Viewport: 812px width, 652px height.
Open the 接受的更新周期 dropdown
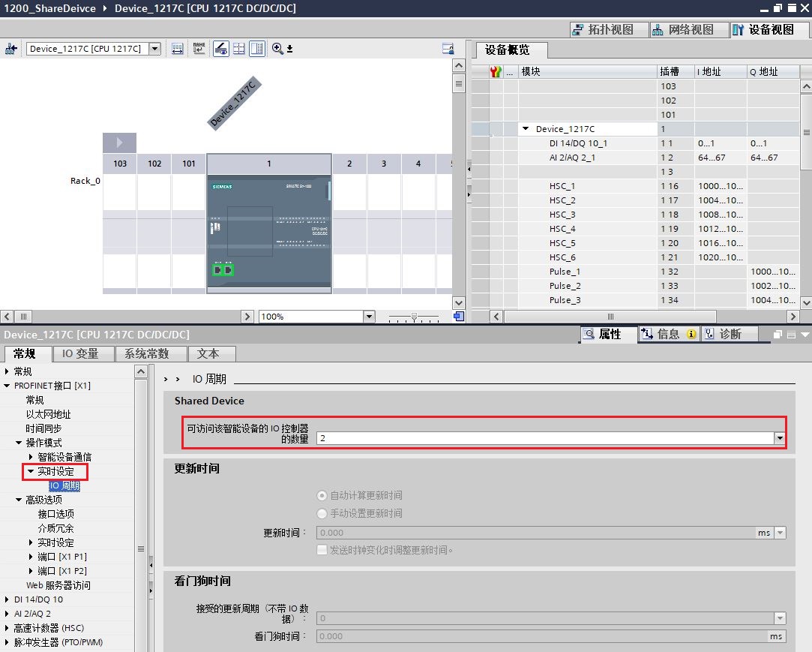[x=780, y=617]
